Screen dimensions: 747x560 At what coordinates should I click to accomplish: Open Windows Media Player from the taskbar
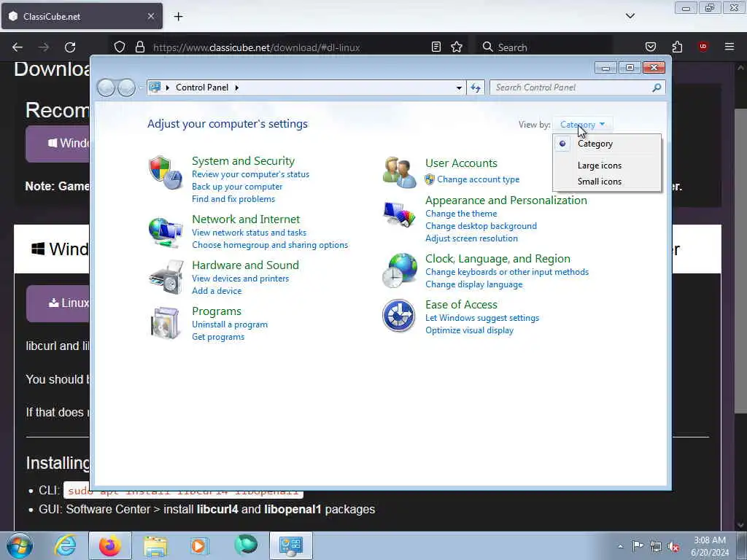(198, 545)
